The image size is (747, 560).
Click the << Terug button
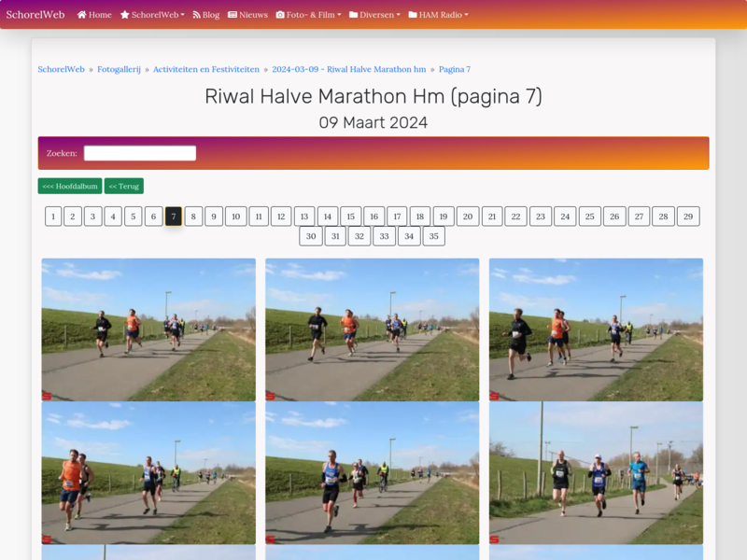124,186
